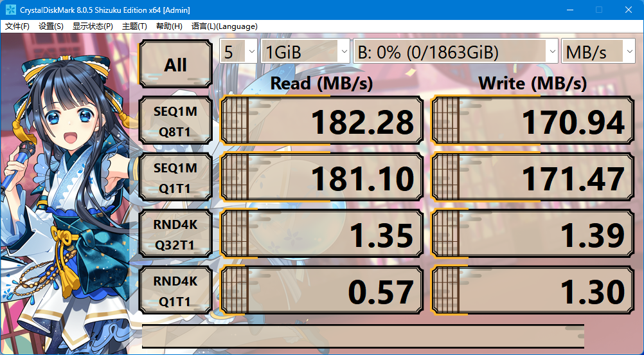644x355 pixels.
Task: Start the RND4K Q1T1 test
Action: [x=176, y=291]
